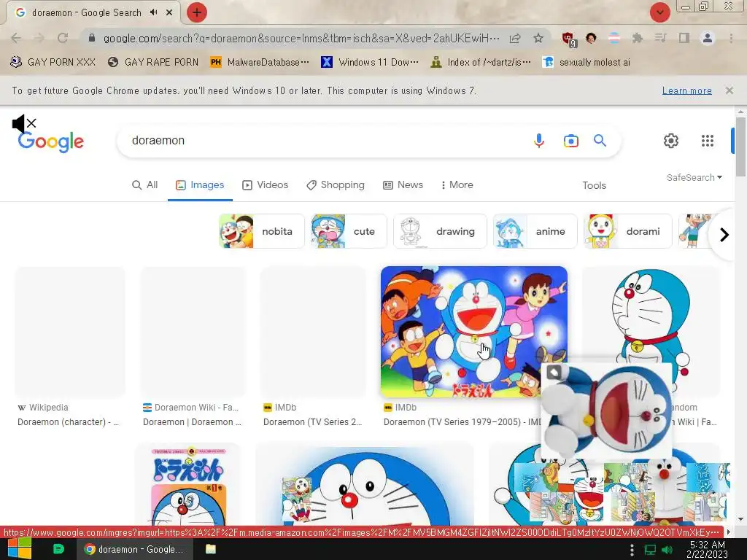Open the extensions puzzle piece menu
747x560 pixels.
[638, 38]
